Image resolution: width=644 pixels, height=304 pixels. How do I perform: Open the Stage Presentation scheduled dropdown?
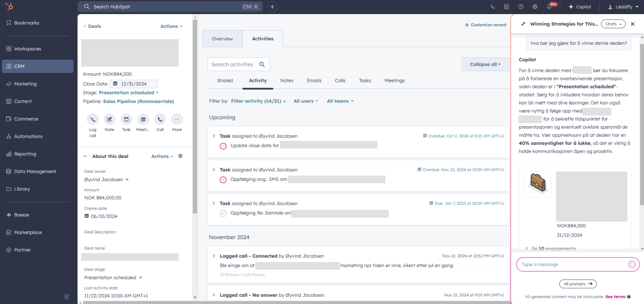tap(129, 92)
